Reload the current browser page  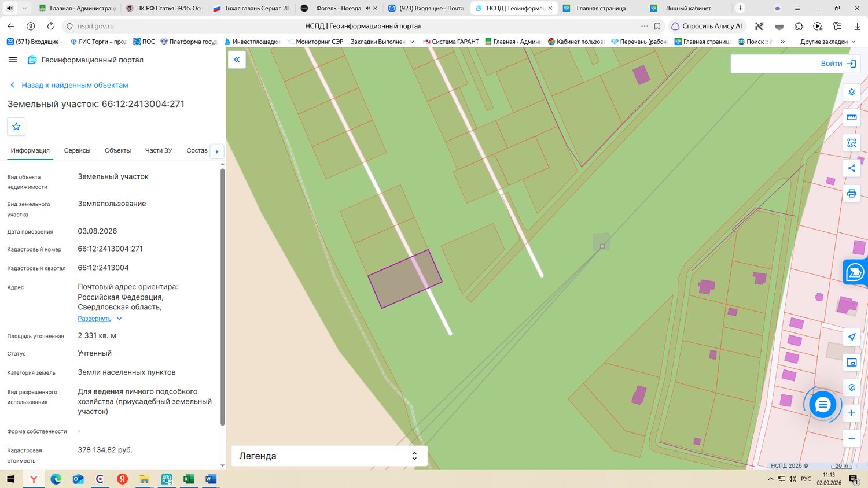[50, 26]
